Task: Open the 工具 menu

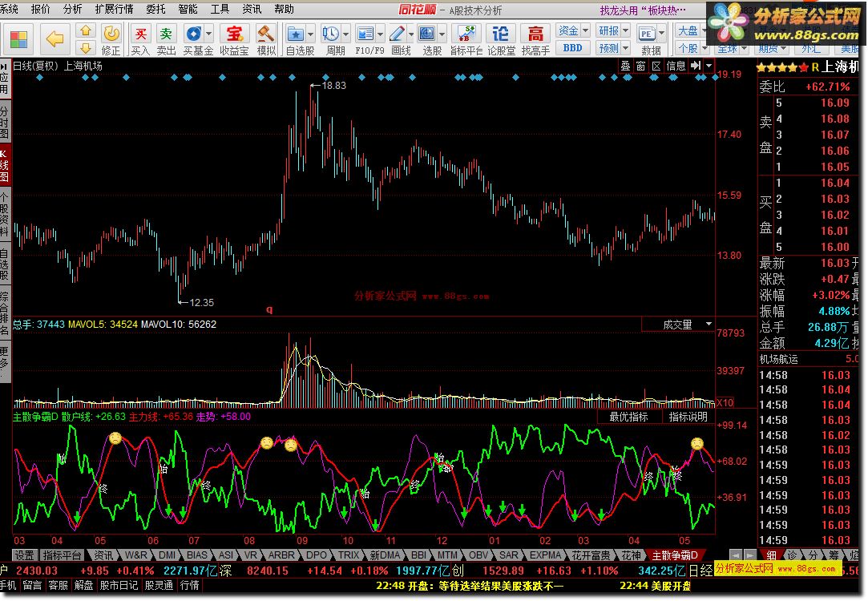Action: tap(220, 9)
